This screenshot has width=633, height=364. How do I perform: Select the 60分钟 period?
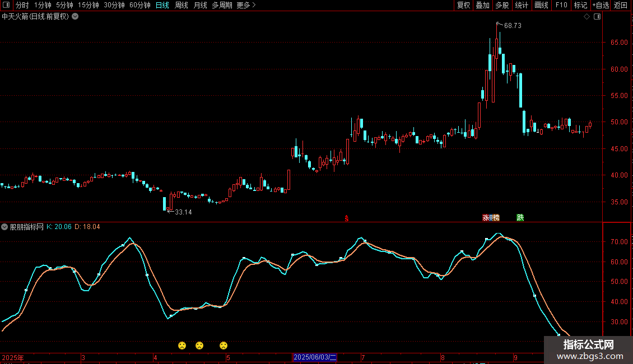tap(139, 5)
